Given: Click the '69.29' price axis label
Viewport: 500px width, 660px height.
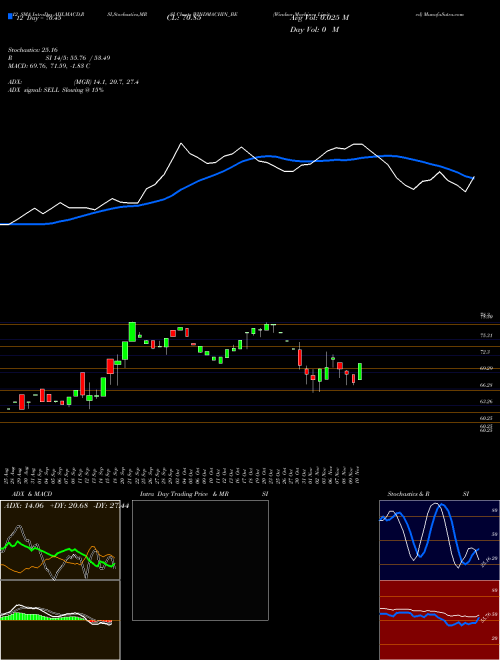Looking at the screenshot, I should click(486, 368).
